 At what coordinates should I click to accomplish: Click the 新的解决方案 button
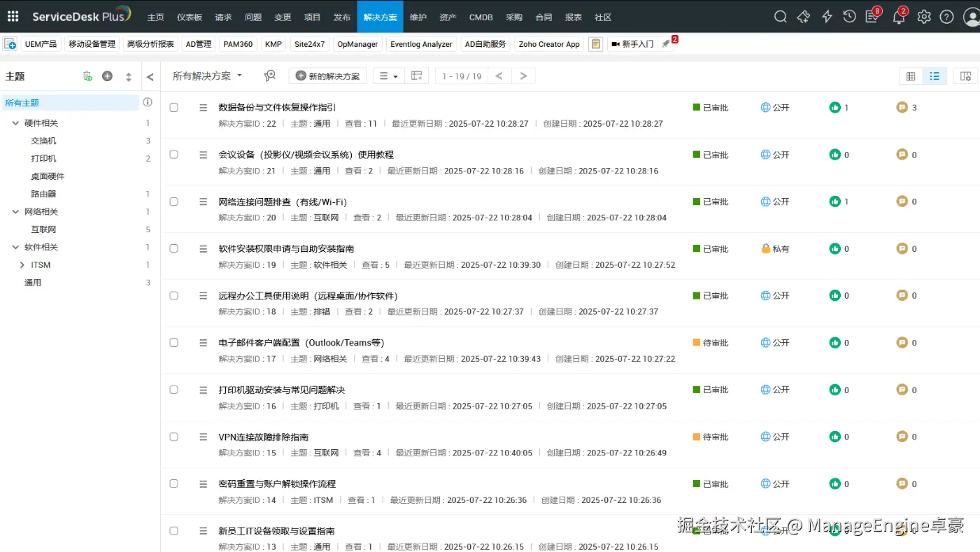[x=327, y=76]
